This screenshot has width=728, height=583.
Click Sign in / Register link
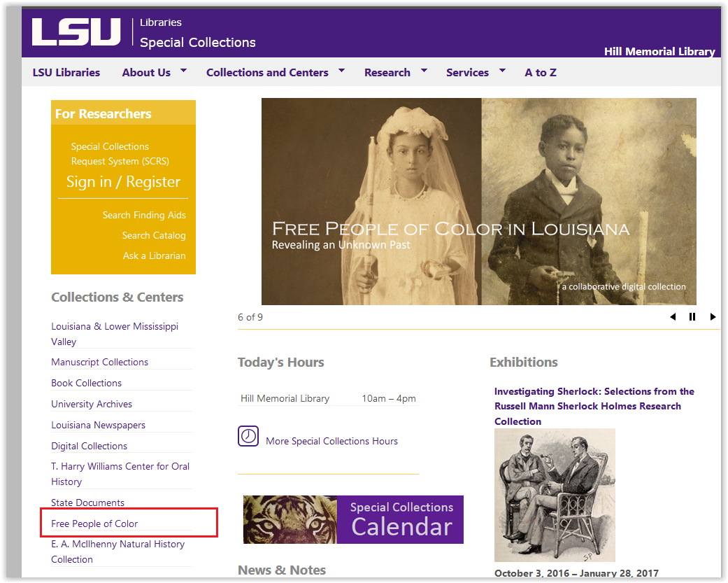click(x=123, y=182)
